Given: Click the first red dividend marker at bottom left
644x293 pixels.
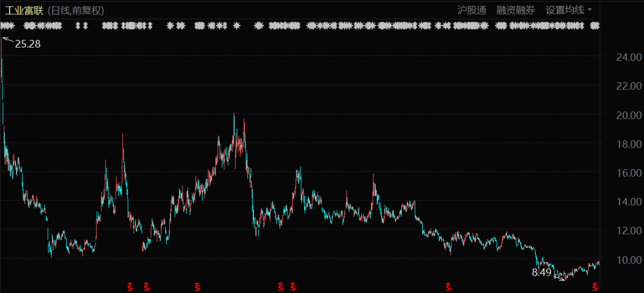Looking at the screenshot, I should pyautogui.click(x=129, y=287).
